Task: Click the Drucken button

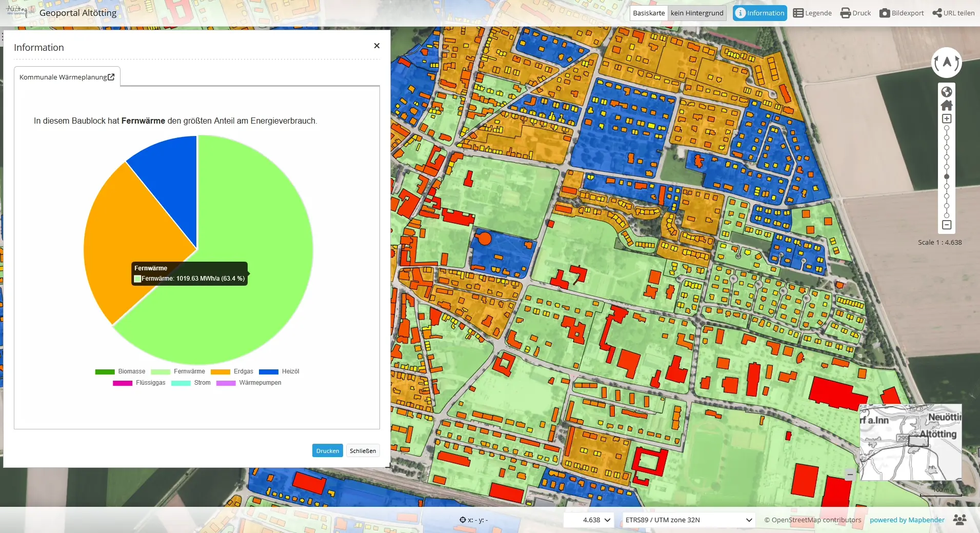Action: 328,451
